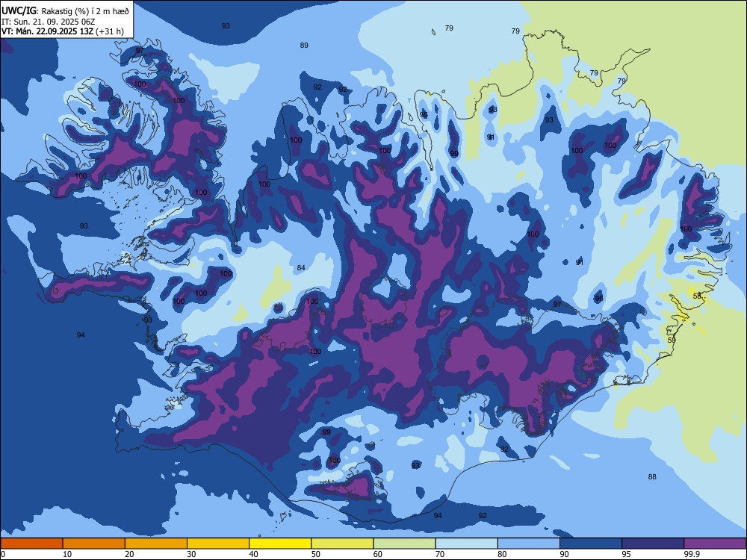Select the bright yellow 40–50 legend swatch
The height and width of the screenshot is (560, 747).
tap(280, 544)
